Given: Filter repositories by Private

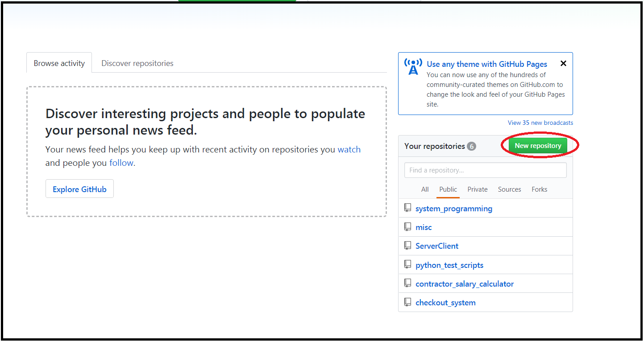Looking at the screenshot, I should click(477, 189).
